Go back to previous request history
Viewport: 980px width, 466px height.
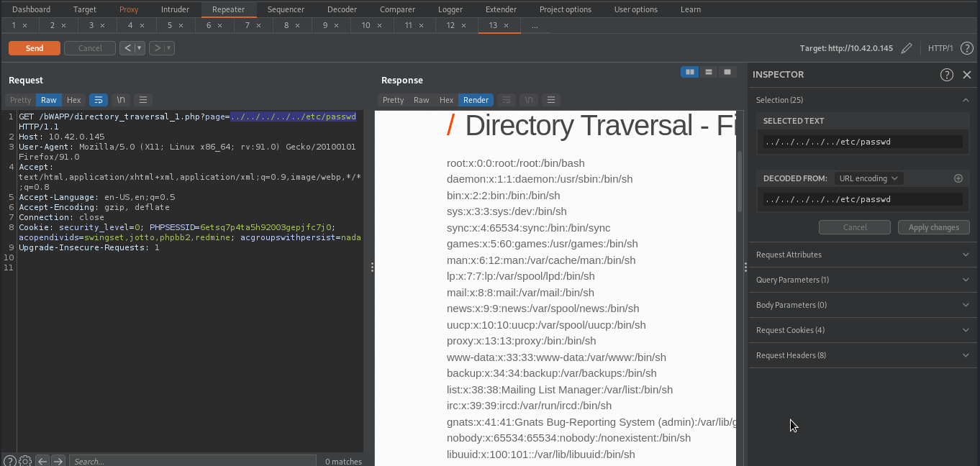127,48
